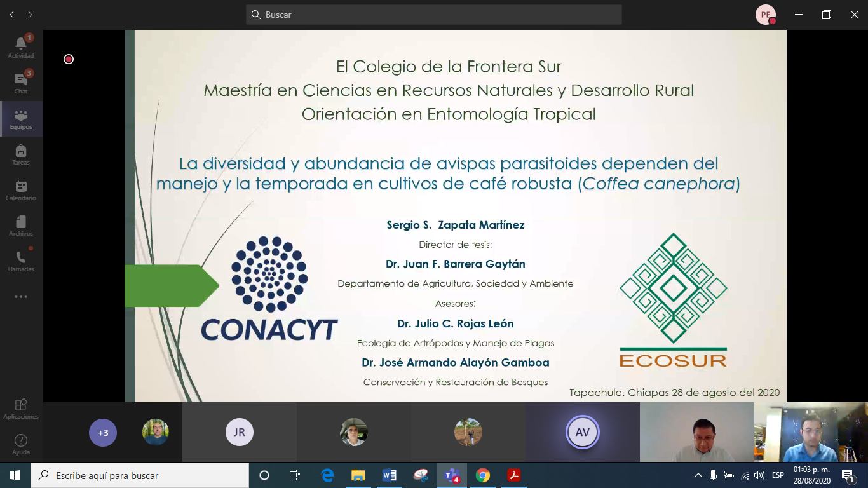
Task: Open Archivos in the Teams sidebar
Action: (x=21, y=226)
